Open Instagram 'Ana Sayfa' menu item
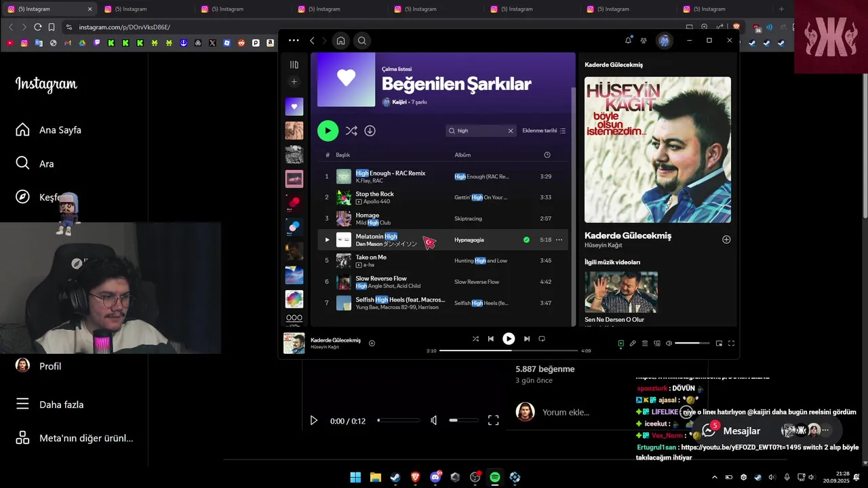 tap(49, 129)
